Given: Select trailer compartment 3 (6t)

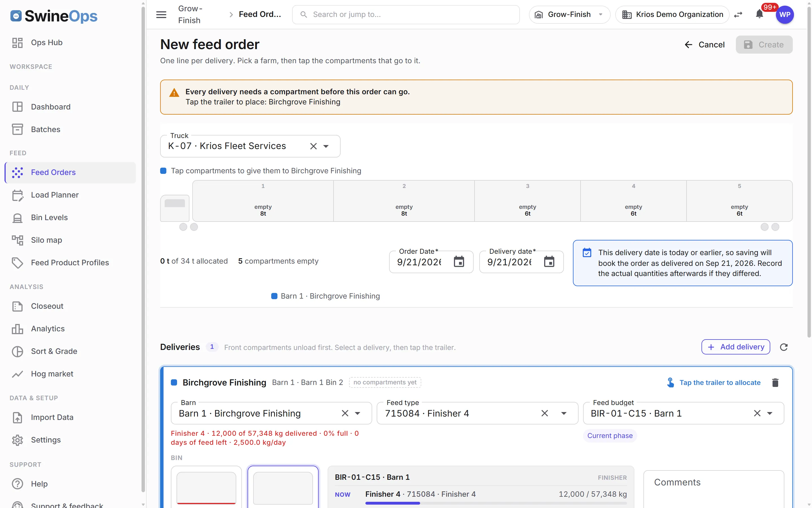Looking at the screenshot, I should 528,201.
